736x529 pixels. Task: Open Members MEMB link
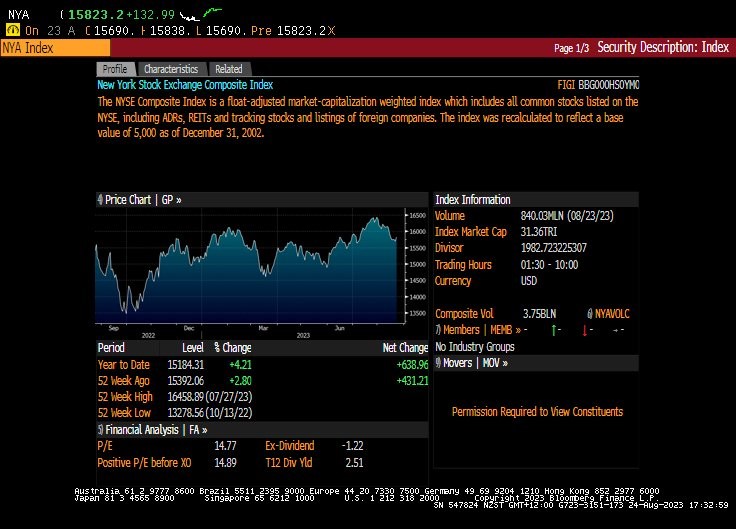pos(478,330)
